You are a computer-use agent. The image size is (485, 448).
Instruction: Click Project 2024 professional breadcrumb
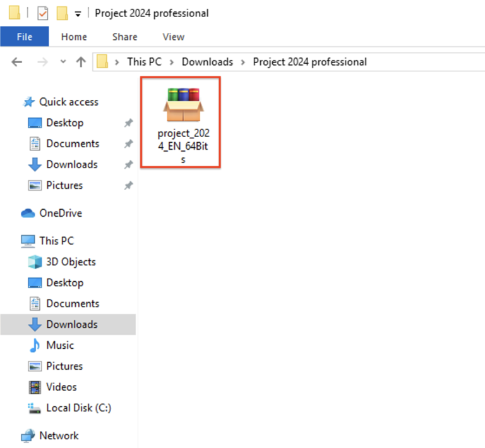[310, 62]
